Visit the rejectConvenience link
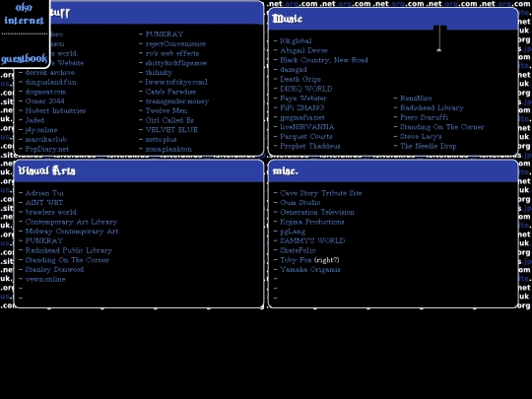 pos(175,43)
